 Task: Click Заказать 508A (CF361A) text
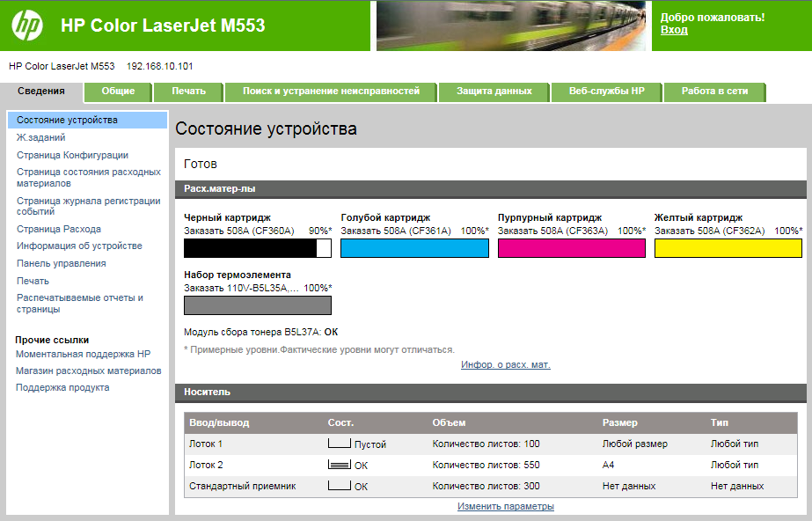(396, 231)
